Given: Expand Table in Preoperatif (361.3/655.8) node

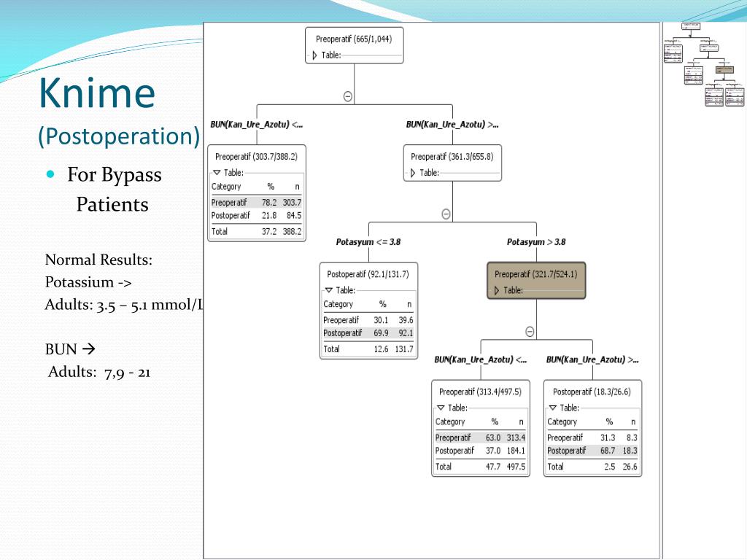Looking at the screenshot, I should coord(413,173).
